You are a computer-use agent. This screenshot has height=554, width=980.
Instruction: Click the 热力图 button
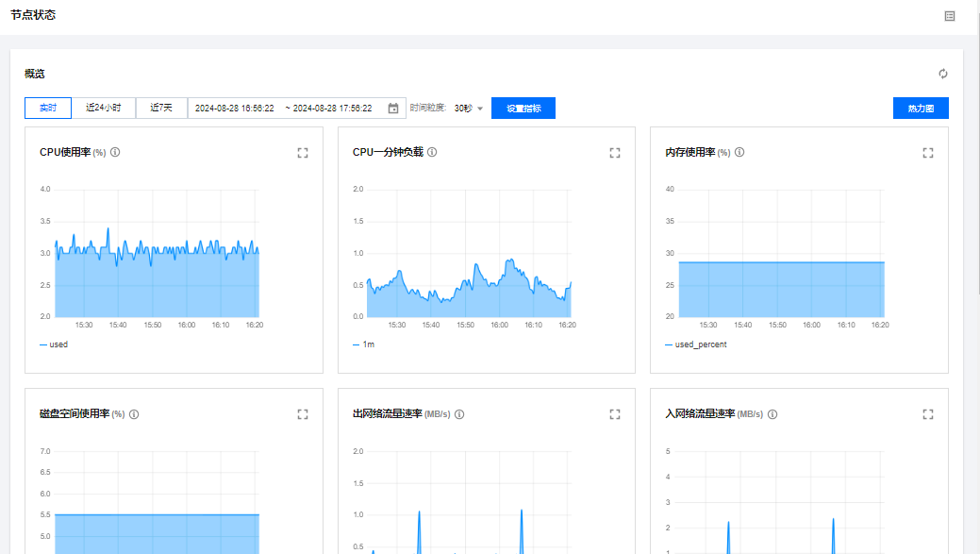pos(921,109)
